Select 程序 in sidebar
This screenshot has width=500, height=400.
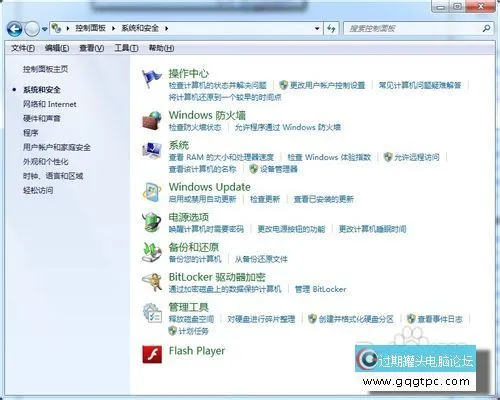click(x=31, y=133)
